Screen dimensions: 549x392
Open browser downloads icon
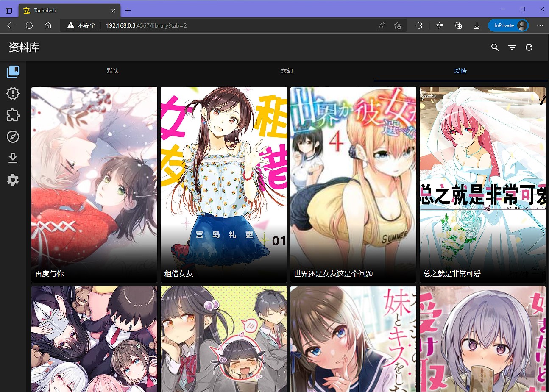point(477,25)
